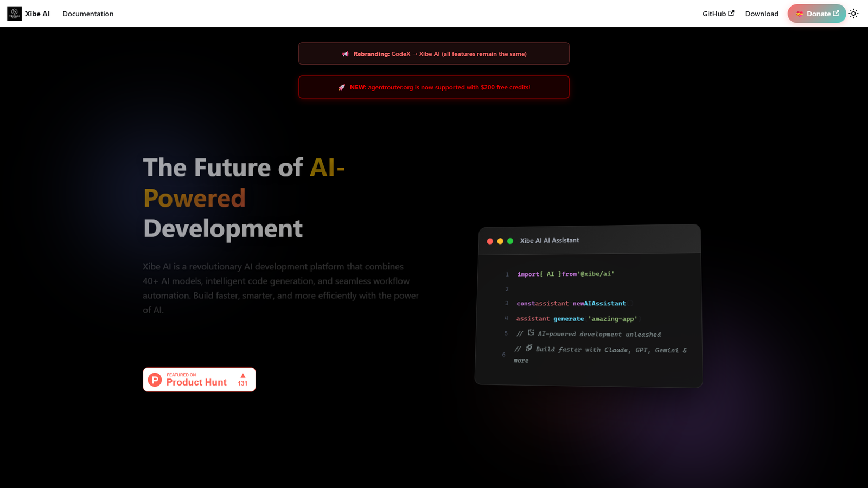Viewport: 868px width, 488px height.
Task: Open the GitHub link
Action: coord(713,14)
